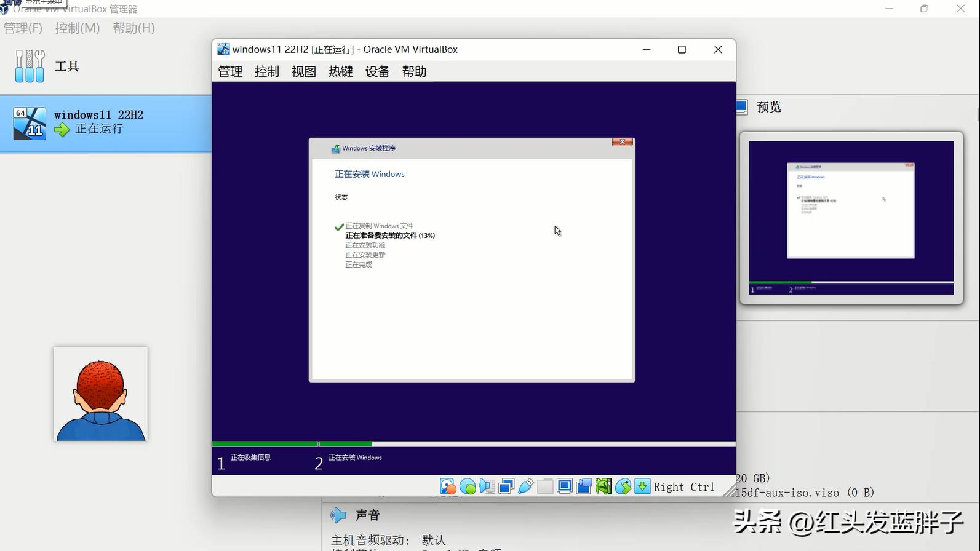Click the 声音 section header
The image size is (980, 551).
point(367,515)
